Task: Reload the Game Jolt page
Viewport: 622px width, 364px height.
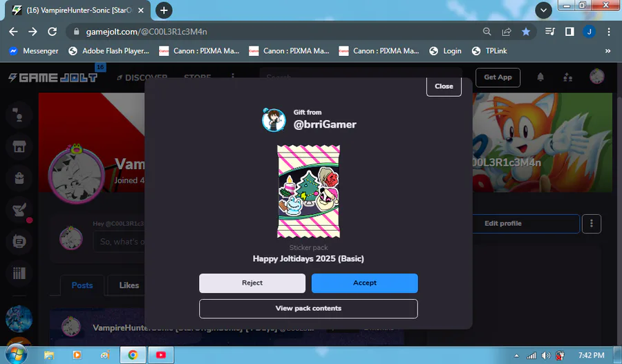Action: (53, 32)
